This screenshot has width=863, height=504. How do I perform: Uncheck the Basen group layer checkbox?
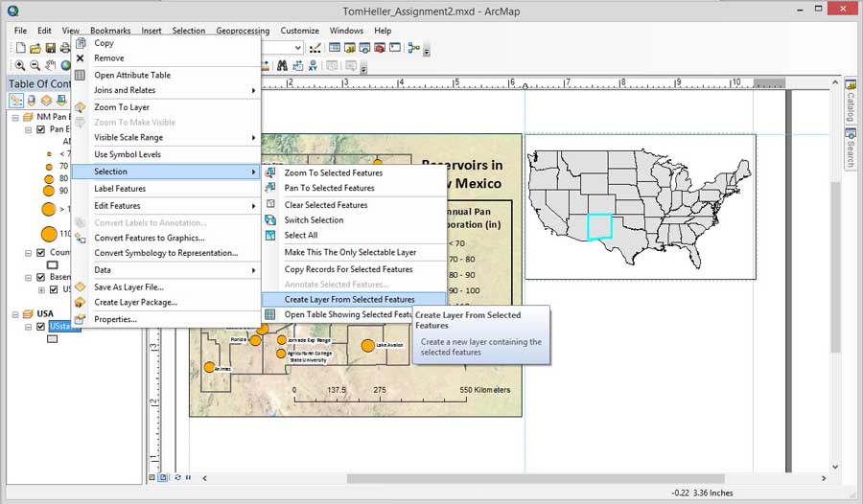click(x=40, y=277)
